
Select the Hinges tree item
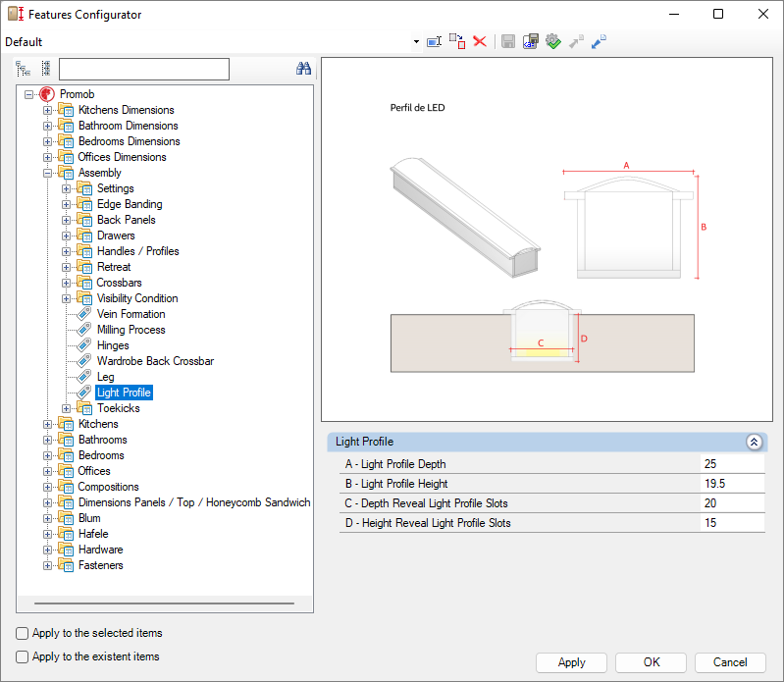113,345
